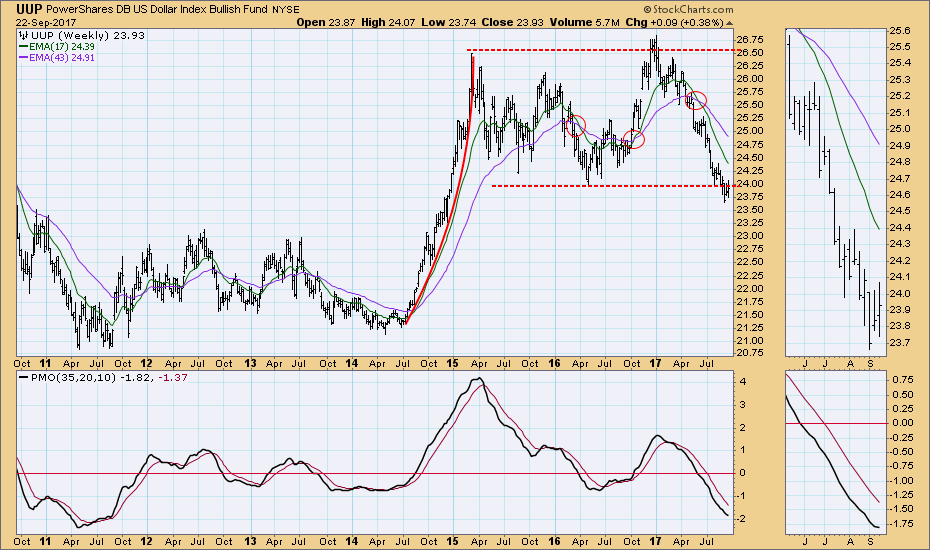Click the bar-style icon before UUP (Weekly) legend
The image size is (930, 550).
point(24,36)
